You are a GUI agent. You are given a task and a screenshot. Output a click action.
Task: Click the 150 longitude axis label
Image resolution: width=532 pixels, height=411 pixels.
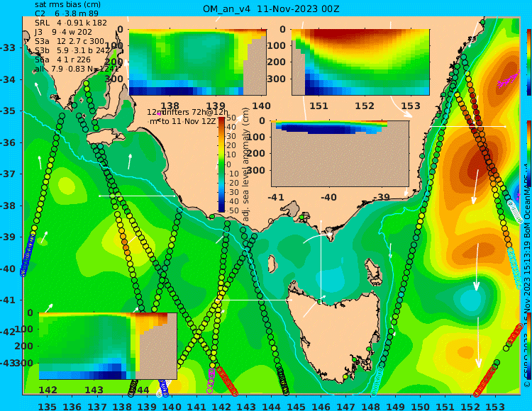420,406
